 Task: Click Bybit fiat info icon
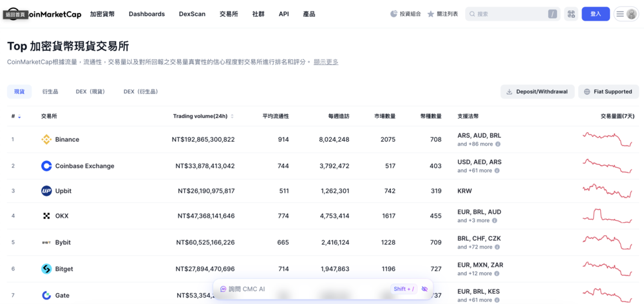coord(497,247)
